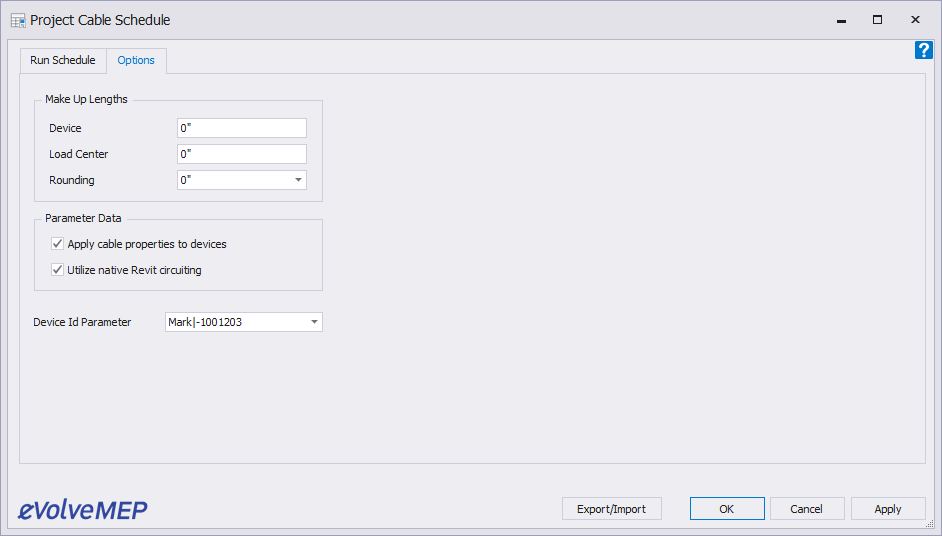This screenshot has height=536, width=942.
Task: Switch to the Run Schedule tab
Action: (63, 60)
